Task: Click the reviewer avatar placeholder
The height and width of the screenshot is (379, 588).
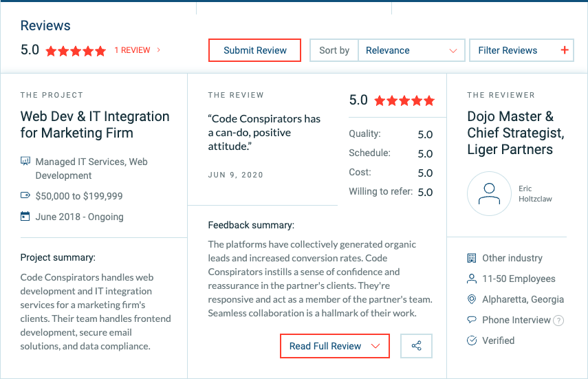Action: [489, 194]
